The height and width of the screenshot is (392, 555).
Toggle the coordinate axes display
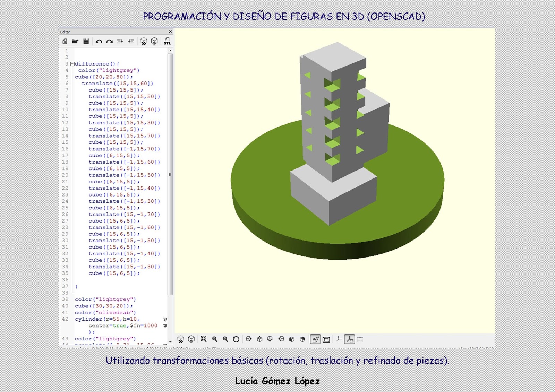pos(340,340)
